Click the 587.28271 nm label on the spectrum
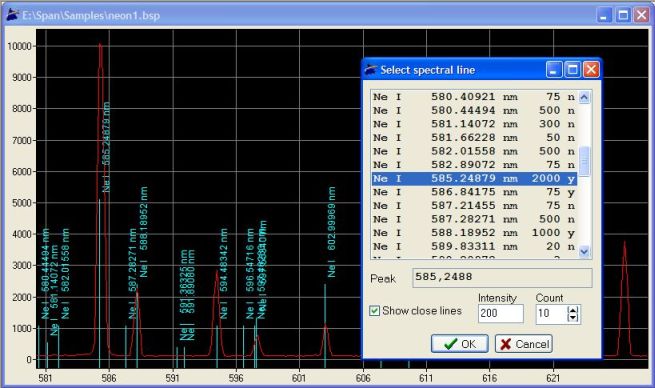This screenshot has width=655, height=388. 132,274
